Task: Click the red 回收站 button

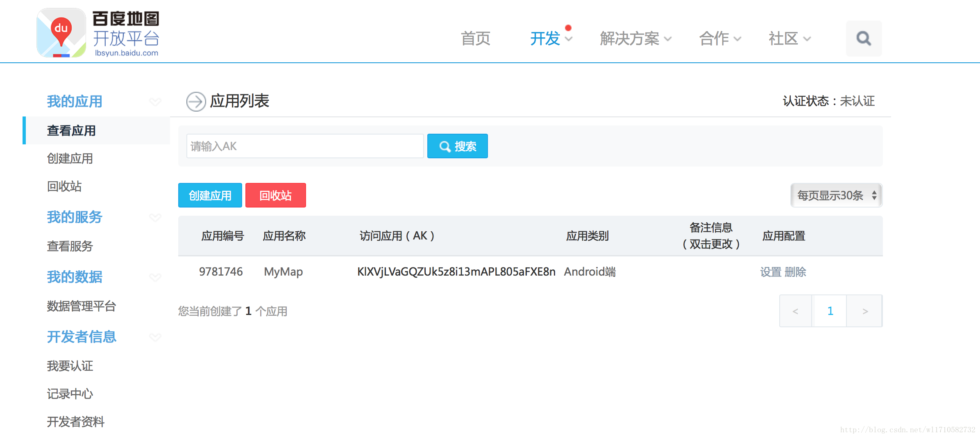Action: click(x=275, y=195)
